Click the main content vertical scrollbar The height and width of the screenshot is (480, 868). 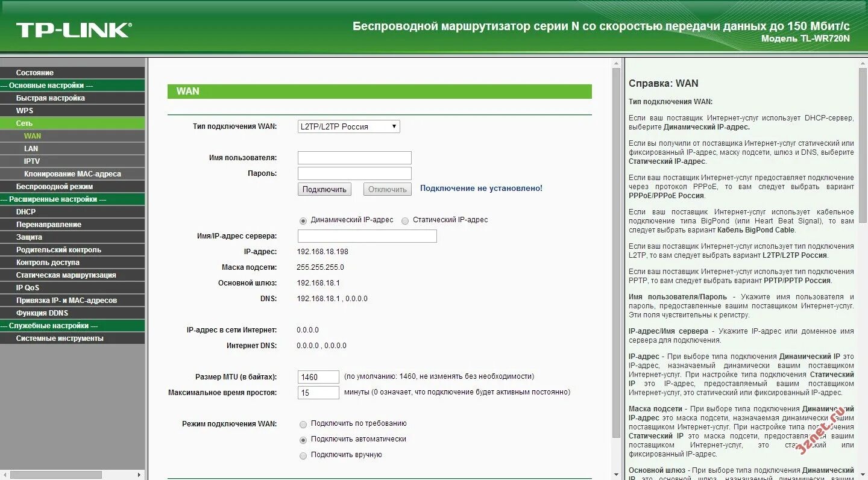pos(616,253)
